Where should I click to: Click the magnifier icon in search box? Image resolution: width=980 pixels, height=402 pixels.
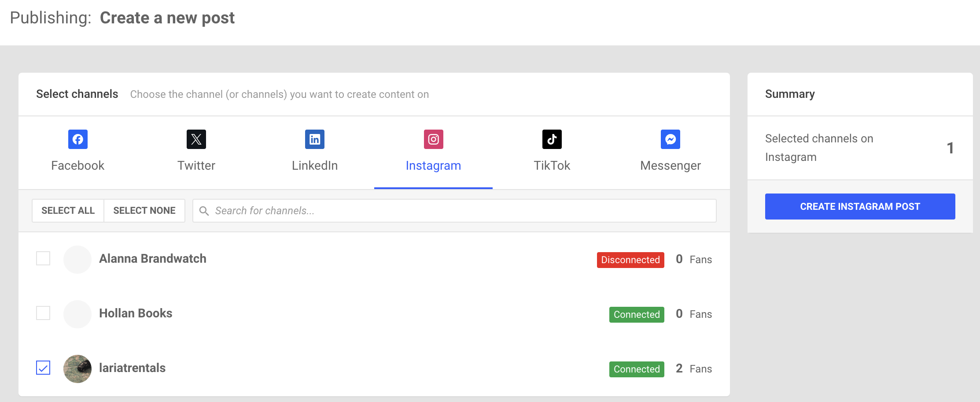(x=204, y=211)
